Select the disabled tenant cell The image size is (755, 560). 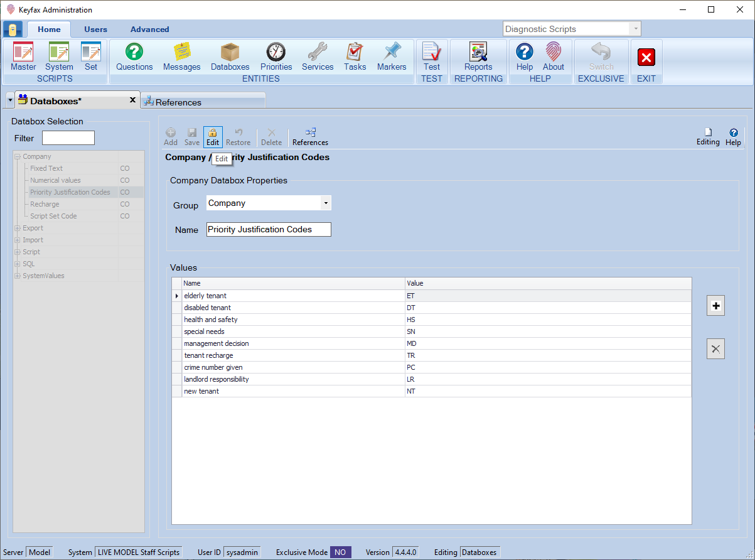coord(293,308)
